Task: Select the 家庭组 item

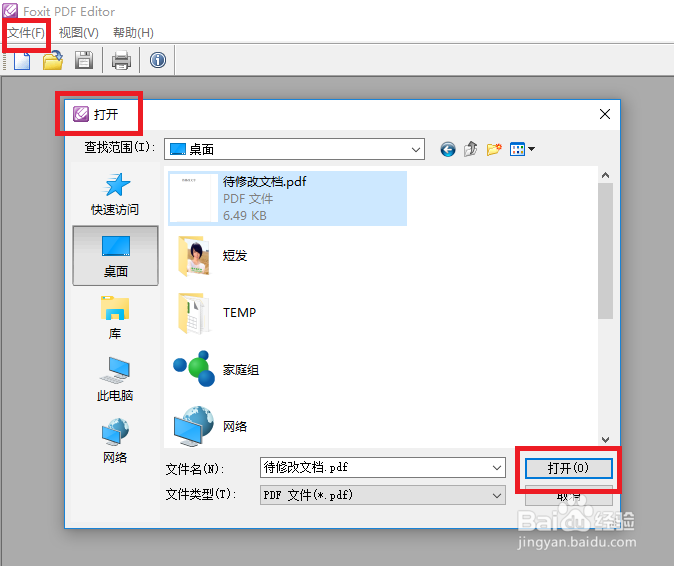Action: [216, 370]
